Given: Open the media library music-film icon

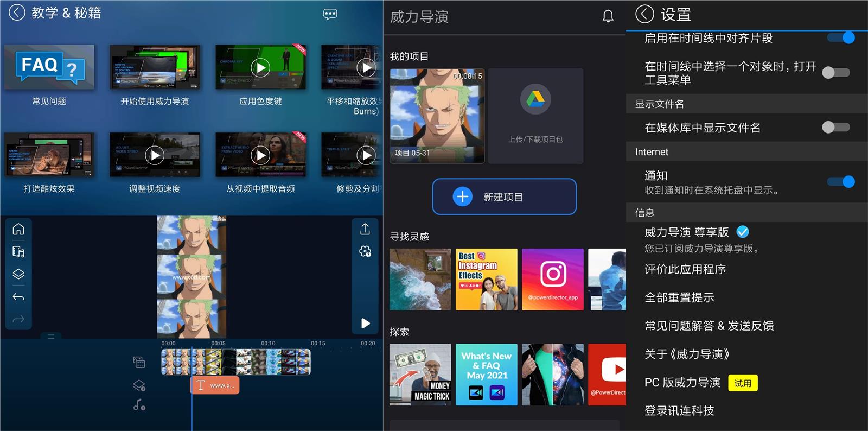Looking at the screenshot, I should tap(18, 252).
